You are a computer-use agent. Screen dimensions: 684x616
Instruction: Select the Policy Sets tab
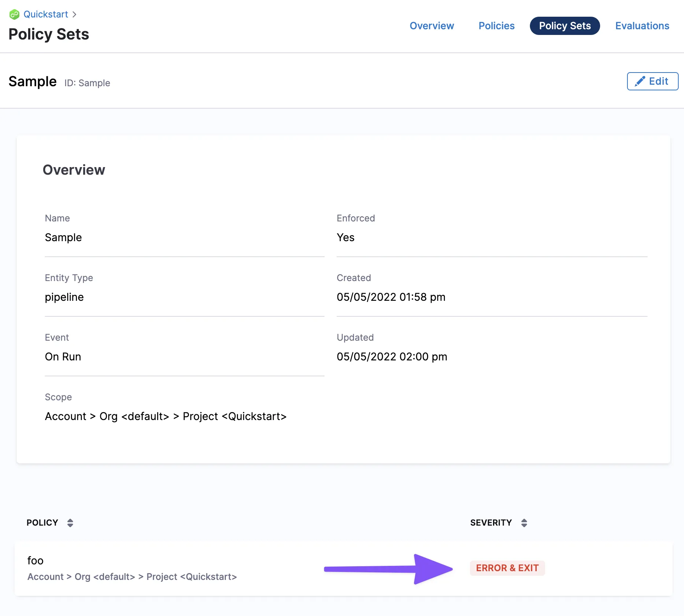tap(565, 26)
